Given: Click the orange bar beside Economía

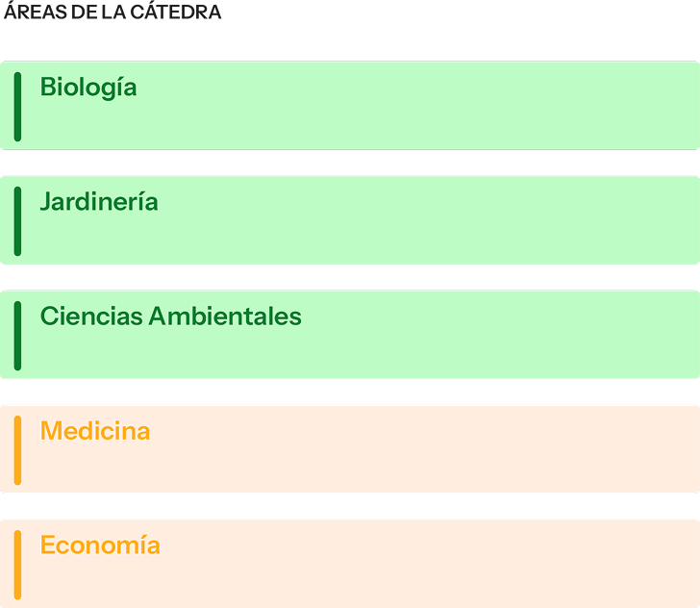Looking at the screenshot, I should click(17, 565).
